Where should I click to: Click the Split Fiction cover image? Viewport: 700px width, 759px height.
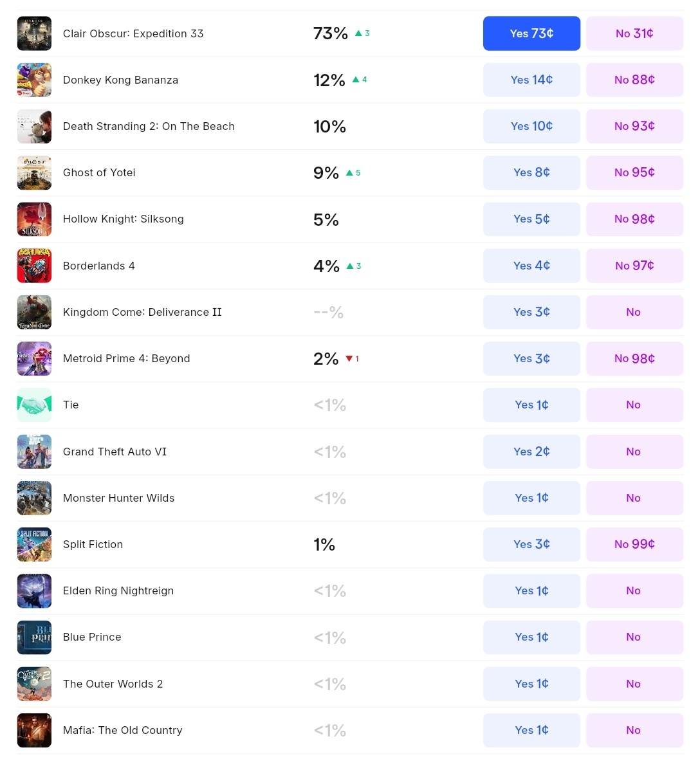pos(34,544)
